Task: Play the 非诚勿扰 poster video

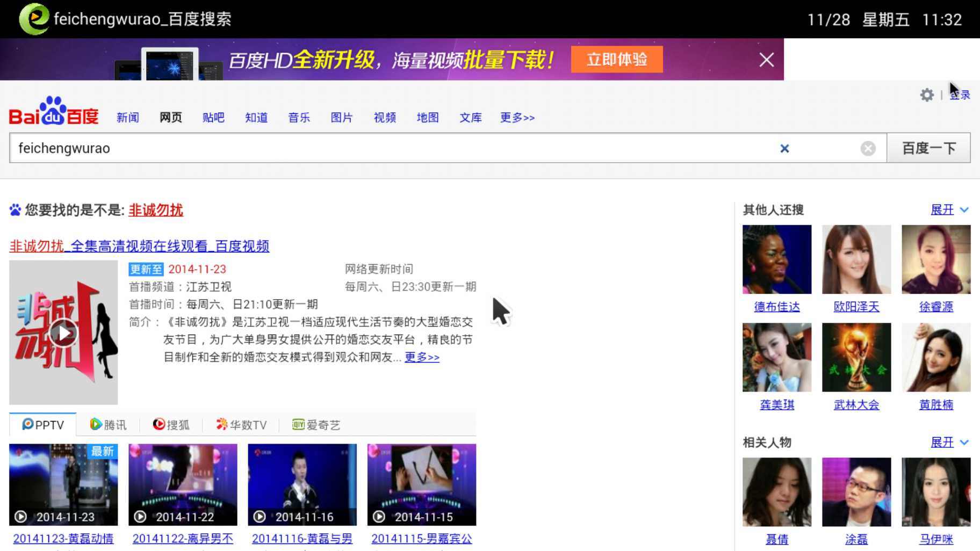Action: click(x=63, y=332)
